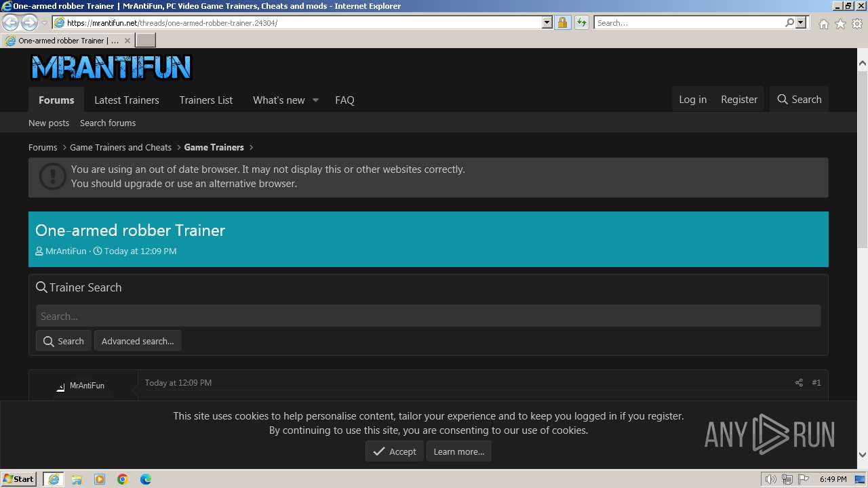Click the page scrollbar up arrow

pos(862,63)
